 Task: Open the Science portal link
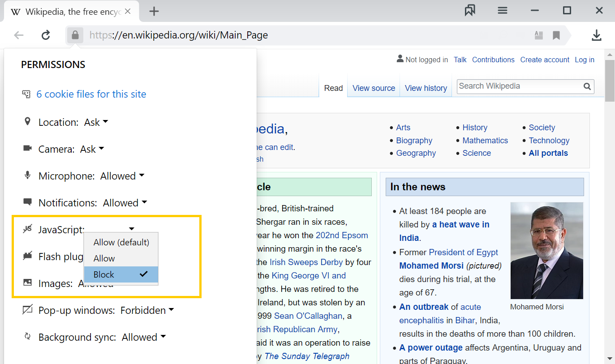pos(477,153)
